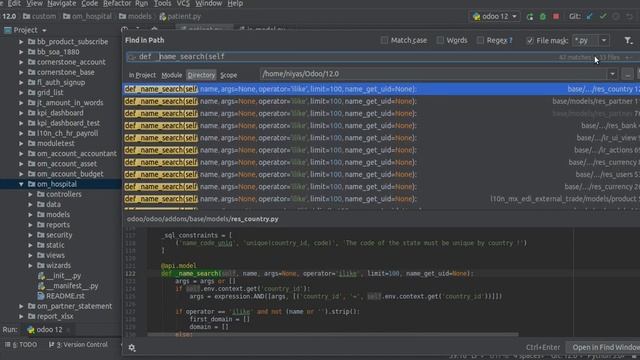Screen dimensions: 640x360
Task: Stop the running process with red square
Action: pos(556,17)
